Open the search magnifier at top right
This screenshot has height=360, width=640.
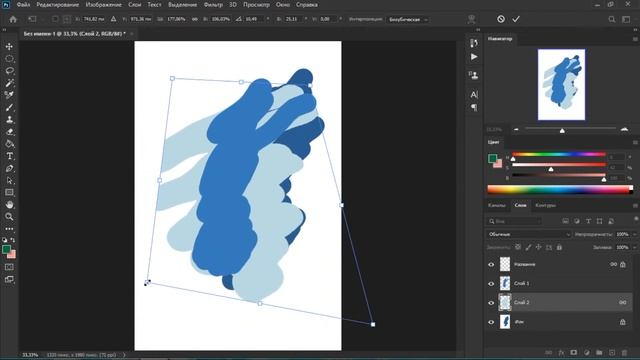coord(611,19)
